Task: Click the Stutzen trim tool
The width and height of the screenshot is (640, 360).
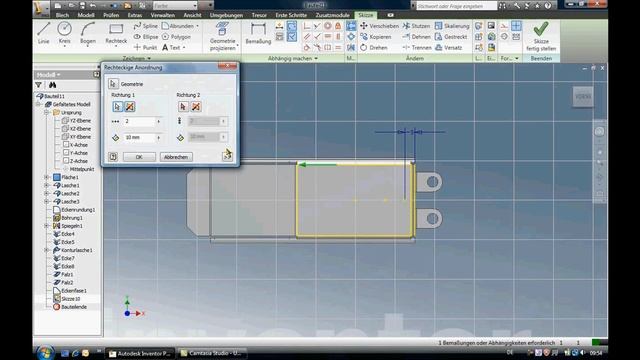Action: click(416, 26)
